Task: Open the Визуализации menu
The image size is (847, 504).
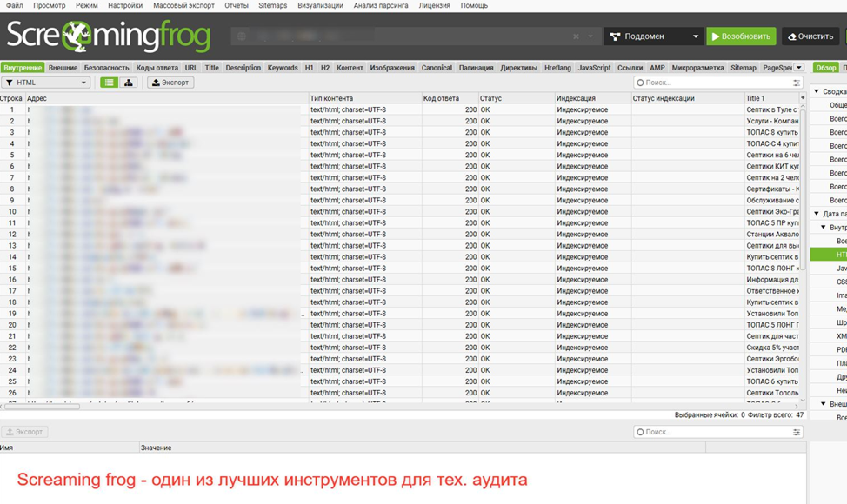Action: coord(320,5)
